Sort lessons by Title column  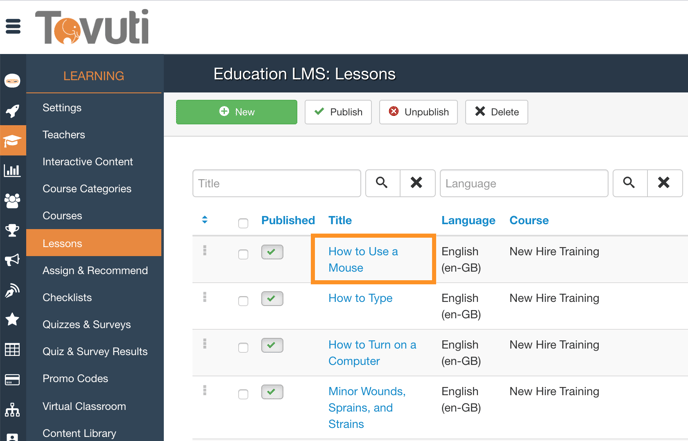(340, 220)
